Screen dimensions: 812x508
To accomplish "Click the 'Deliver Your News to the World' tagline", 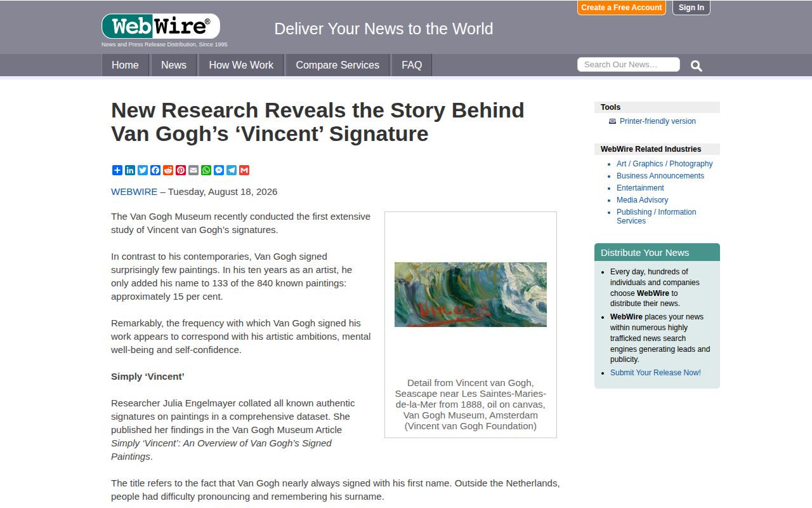I will point(384,29).
